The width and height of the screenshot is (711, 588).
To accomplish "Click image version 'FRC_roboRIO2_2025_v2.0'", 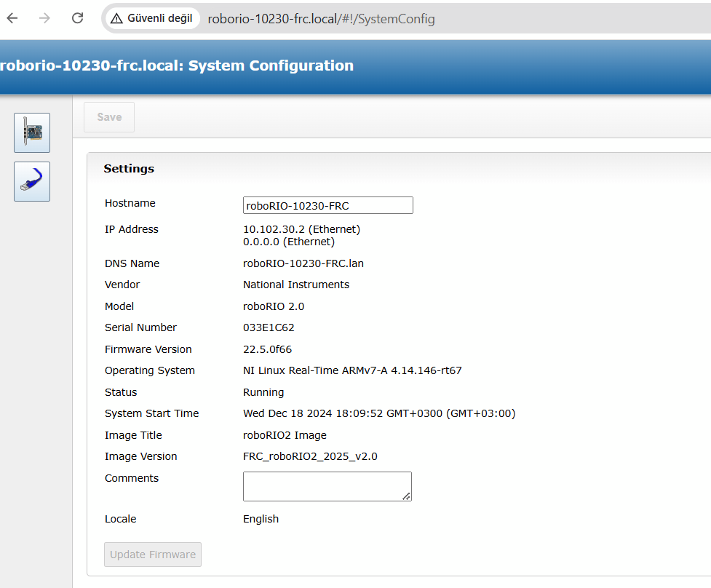I will click(x=310, y=456).
